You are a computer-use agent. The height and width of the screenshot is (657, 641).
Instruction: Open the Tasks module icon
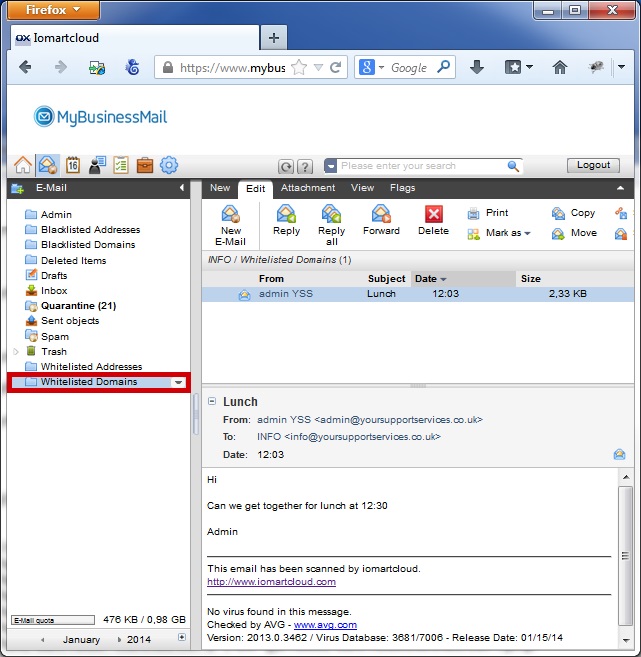coord(121,165)
